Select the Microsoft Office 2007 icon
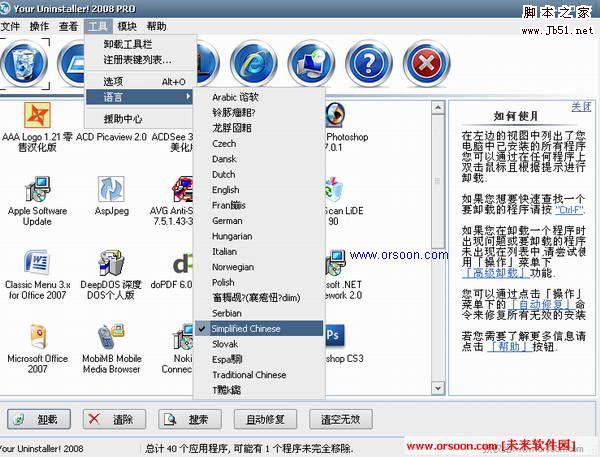600x457 pixels. pos(37,336)
